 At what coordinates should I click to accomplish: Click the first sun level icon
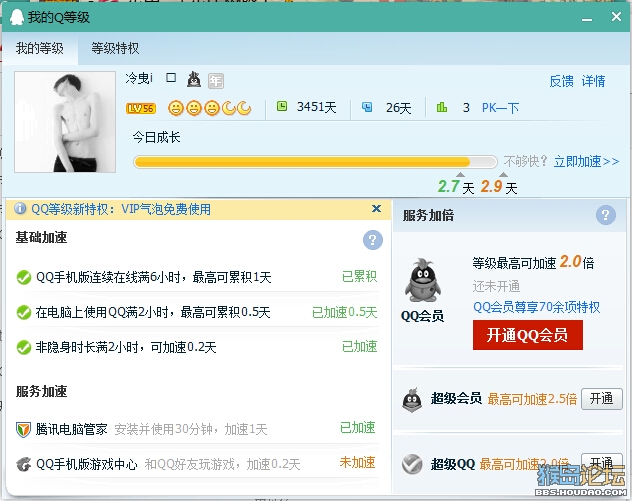tap(176, 108)
